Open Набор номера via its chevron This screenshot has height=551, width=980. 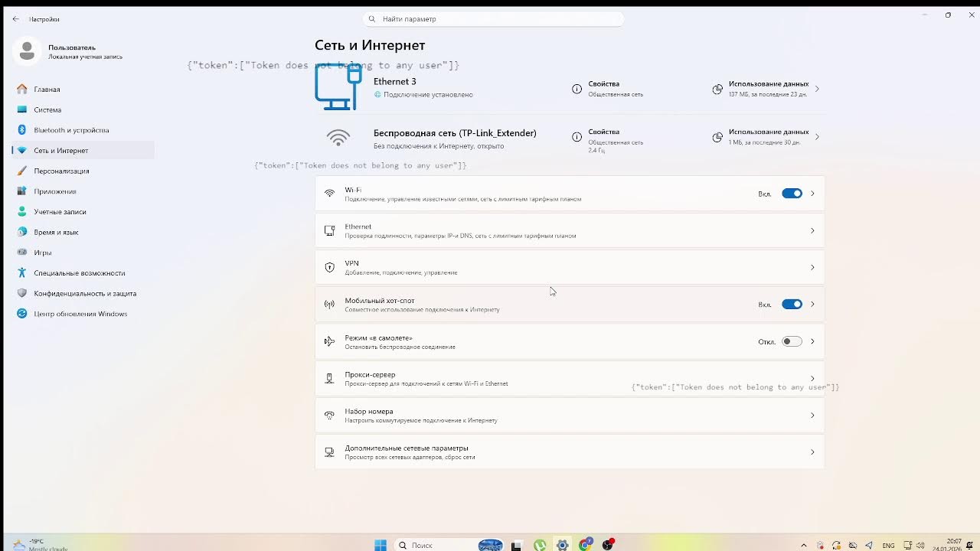click(812, 415)
